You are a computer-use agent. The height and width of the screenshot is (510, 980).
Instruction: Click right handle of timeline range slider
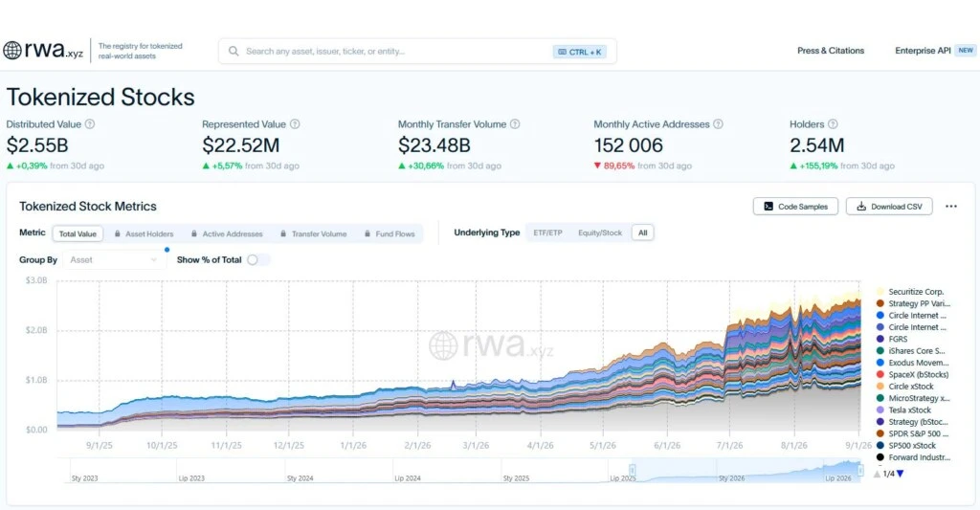860,470
